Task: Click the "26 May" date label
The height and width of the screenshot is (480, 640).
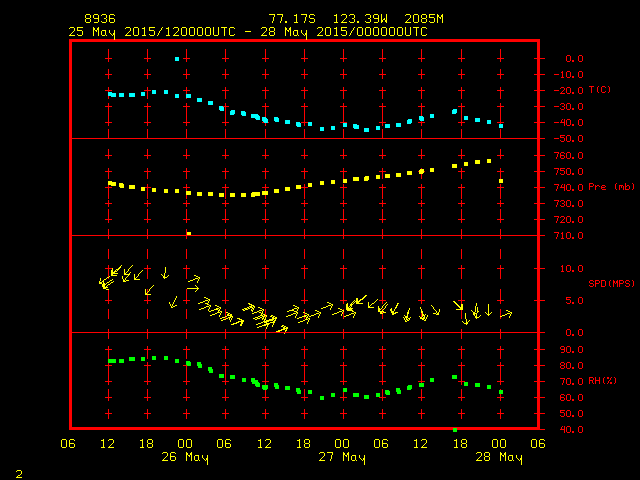Action: pos(185,458)
